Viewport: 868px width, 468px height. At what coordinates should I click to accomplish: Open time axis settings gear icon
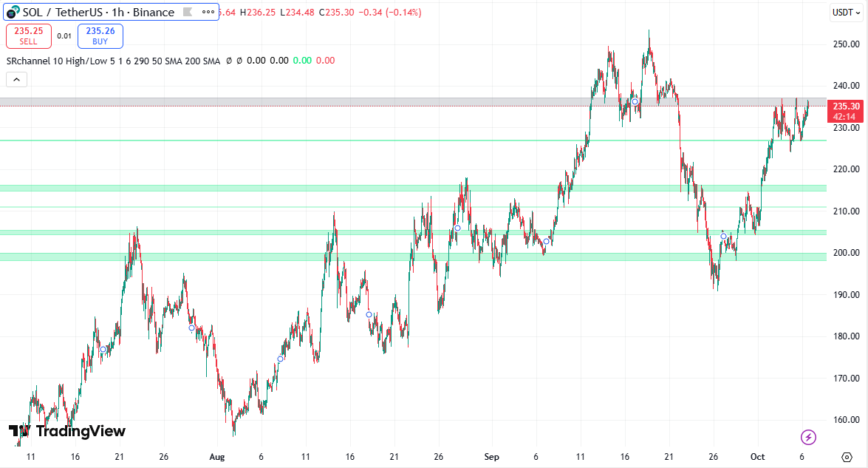pos(847,456)
